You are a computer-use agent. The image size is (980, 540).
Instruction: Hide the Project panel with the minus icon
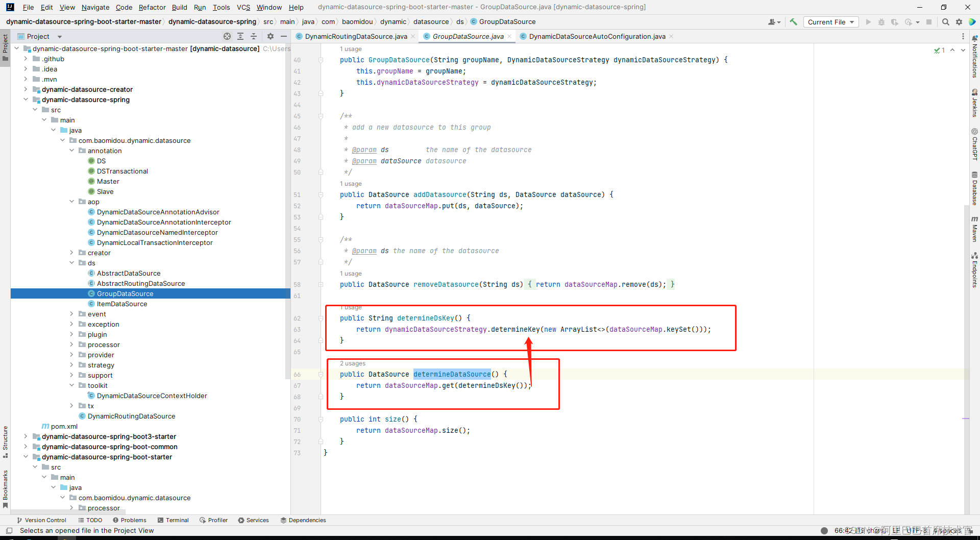[284, 36]
